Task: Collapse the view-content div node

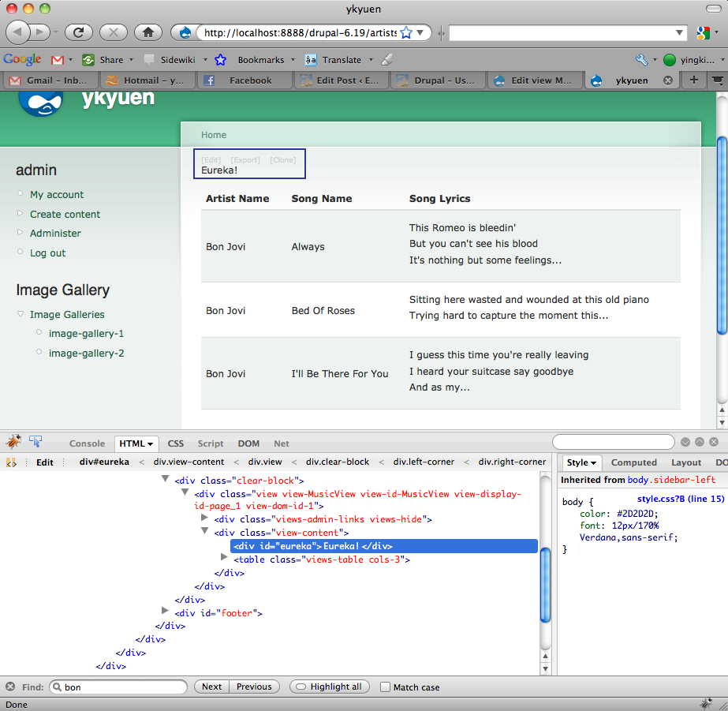Action: tap(206, 533)
